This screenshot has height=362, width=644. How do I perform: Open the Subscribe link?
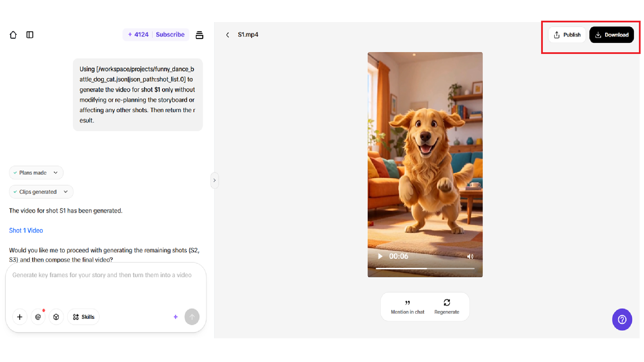click(x=170, y=35)
